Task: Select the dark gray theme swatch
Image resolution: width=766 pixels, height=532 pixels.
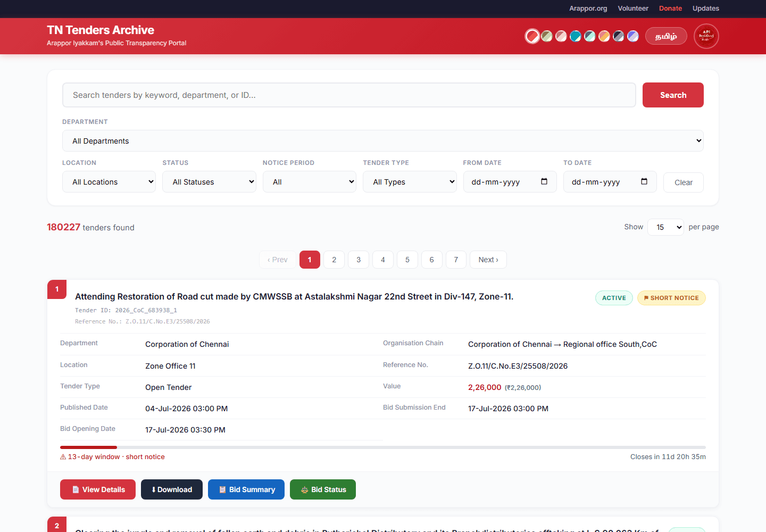Action: click(619, 36)
